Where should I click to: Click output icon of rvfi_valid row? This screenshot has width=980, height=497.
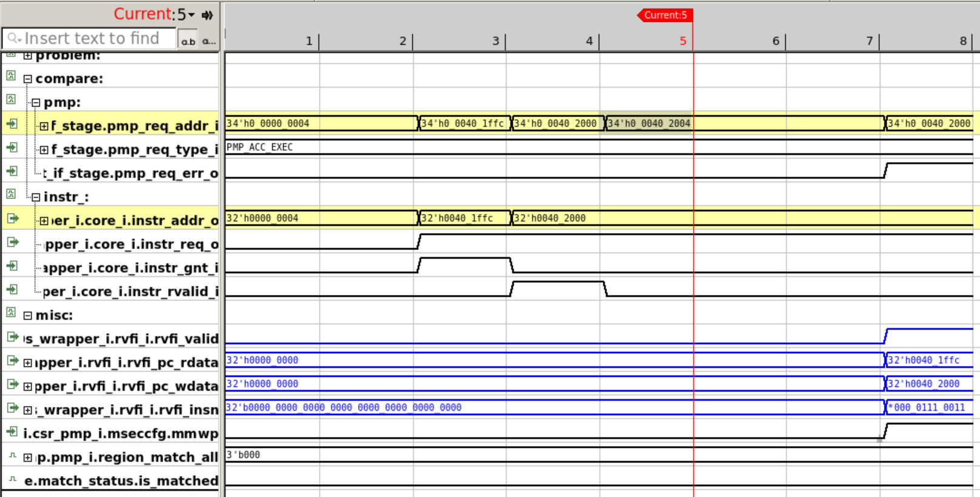point(12,337)
